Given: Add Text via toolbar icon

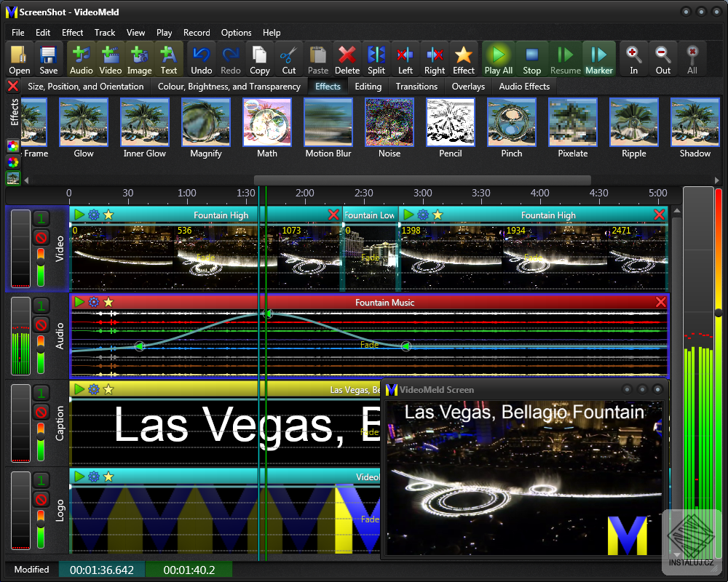Looking at the screenshot, I should tap(169, 59).
